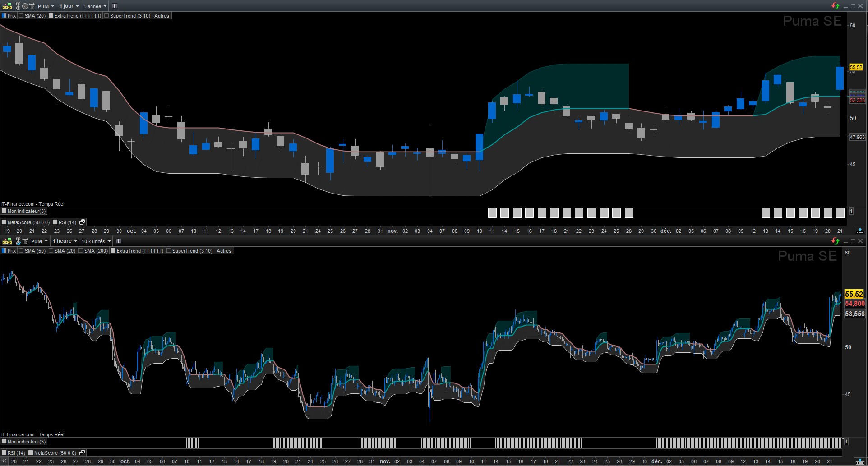Toggle SMA (20) checkbox on daily chart
Screen dimensions: 868x466
(x=21, y=16)
